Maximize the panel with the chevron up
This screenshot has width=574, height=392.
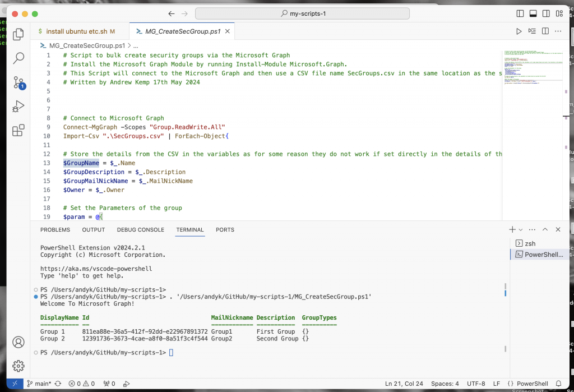click(545, 229)
